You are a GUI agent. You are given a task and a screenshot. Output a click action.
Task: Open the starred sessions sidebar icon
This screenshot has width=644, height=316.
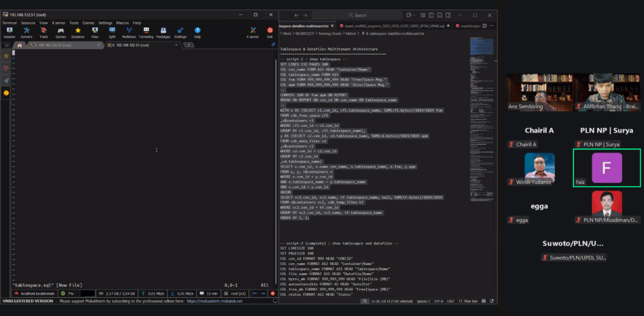[x=6, y=55]
